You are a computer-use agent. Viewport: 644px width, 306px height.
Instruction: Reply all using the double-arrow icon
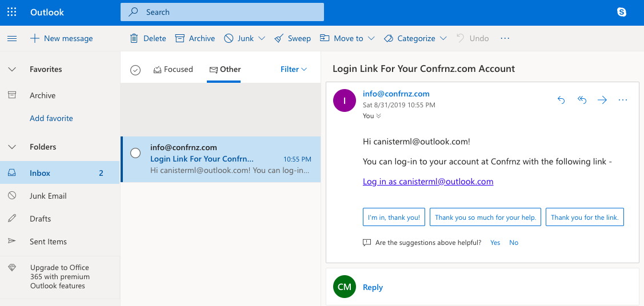point(582,100)
